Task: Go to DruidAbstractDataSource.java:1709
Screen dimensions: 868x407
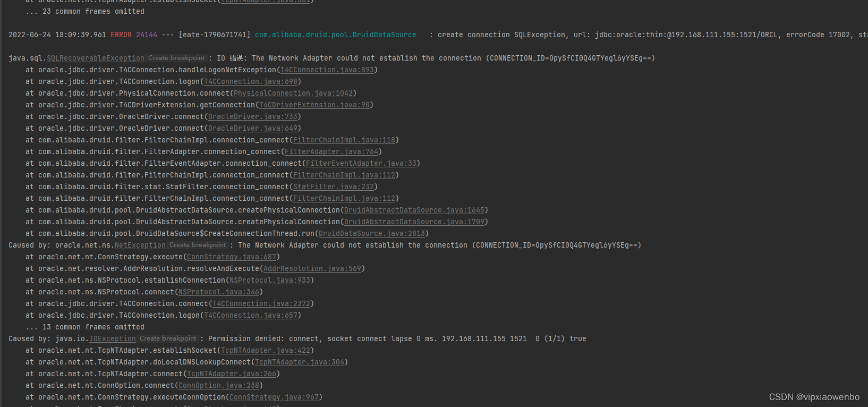Action: click(x=414, y=222)
